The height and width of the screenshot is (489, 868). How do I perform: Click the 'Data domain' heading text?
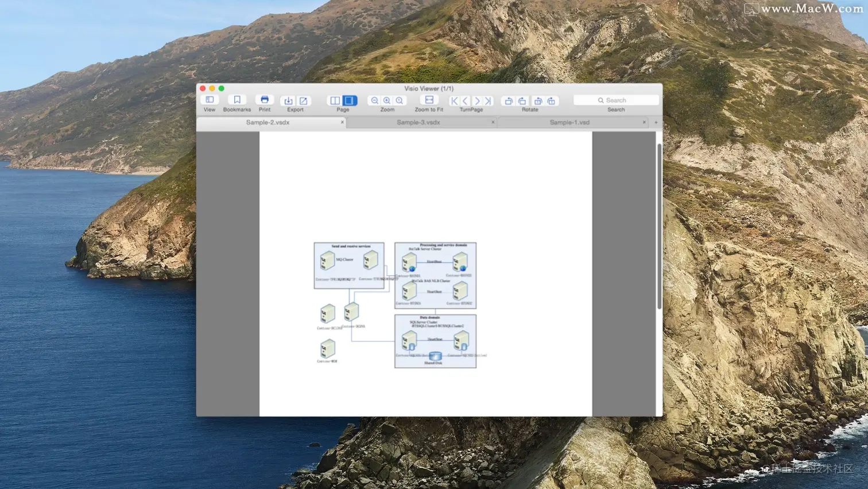pos(429,317)
